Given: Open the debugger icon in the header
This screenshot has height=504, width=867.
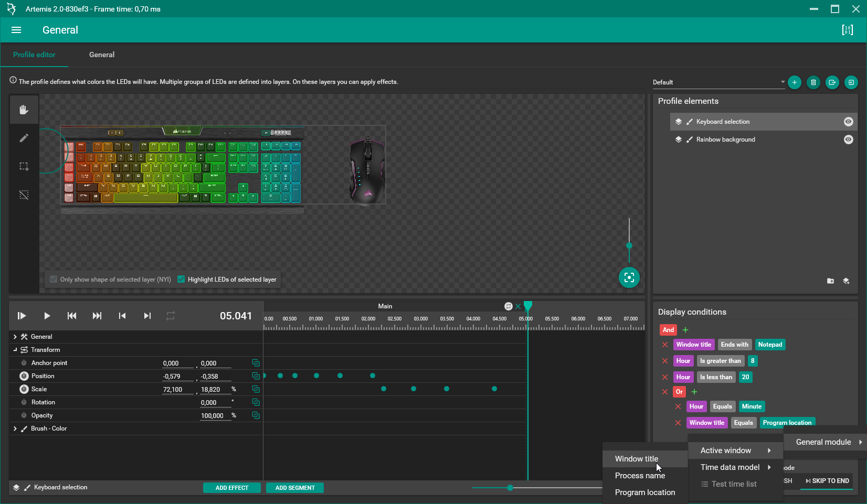Looking at the screenshot, I should click(847, 30).
